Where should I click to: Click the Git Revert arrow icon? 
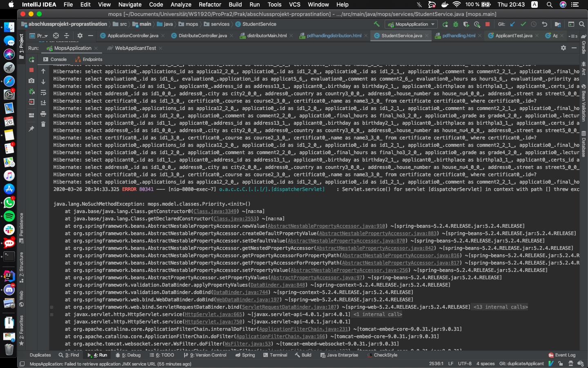click(x=544, y=24)
